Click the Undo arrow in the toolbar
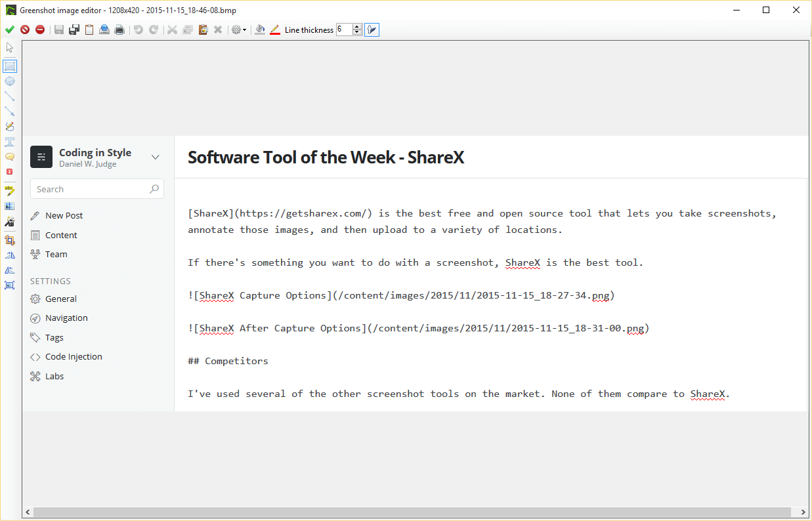The image size is (812, 521). (139, 30)
